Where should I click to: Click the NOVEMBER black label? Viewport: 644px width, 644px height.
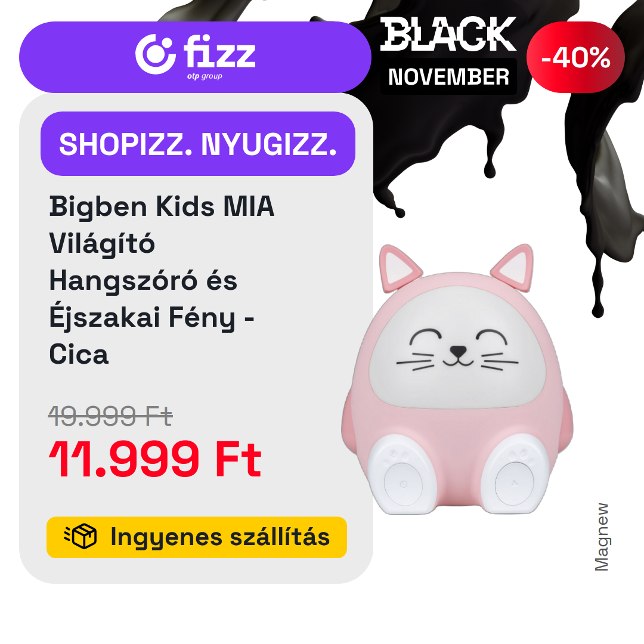point(448,77)
